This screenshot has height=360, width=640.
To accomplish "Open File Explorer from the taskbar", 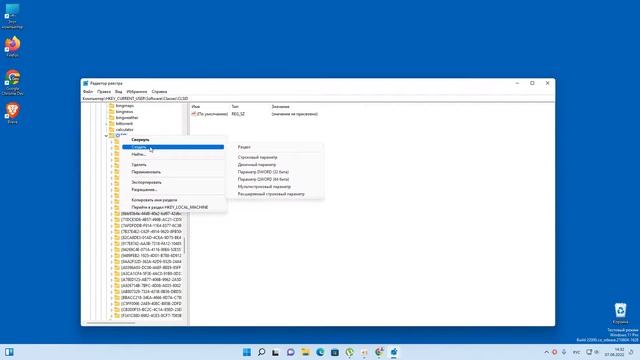I will (x=305, y=352).
